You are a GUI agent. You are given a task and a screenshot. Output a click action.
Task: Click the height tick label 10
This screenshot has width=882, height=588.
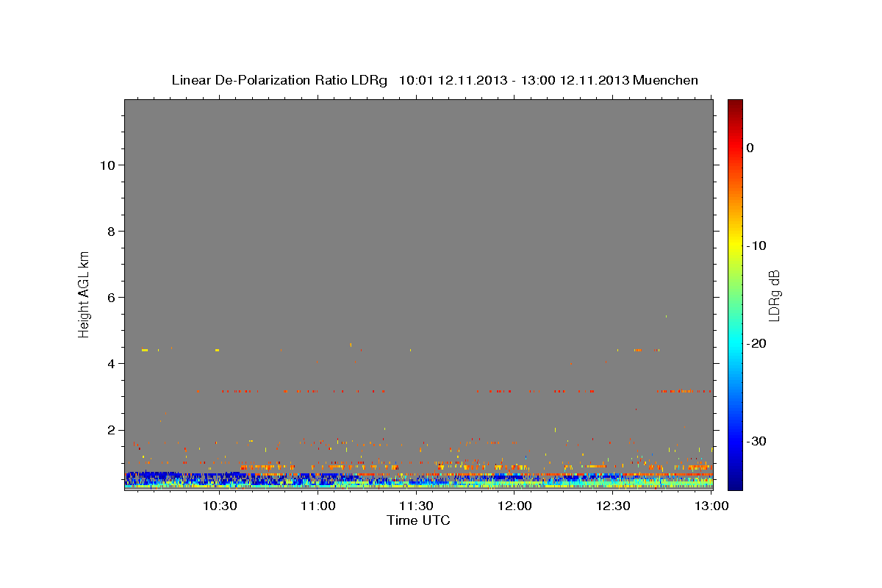pos(110,165)
